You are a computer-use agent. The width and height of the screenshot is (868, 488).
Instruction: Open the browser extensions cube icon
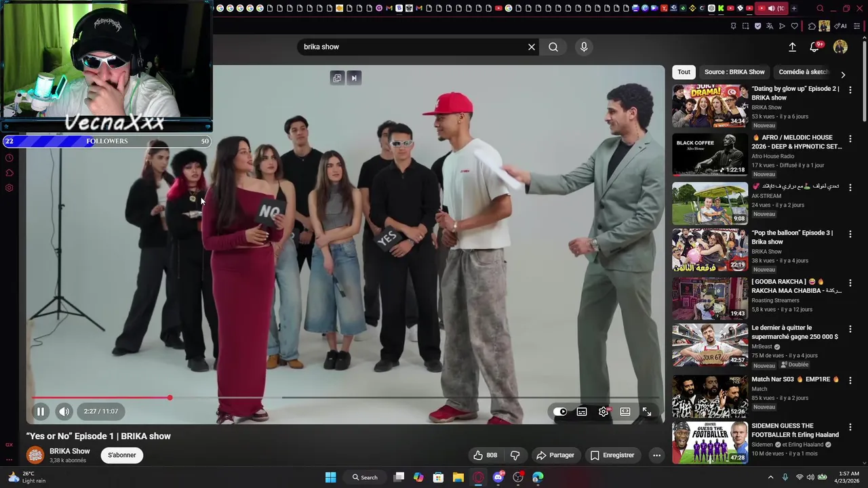pyautogui.click(x=812, y=26)
